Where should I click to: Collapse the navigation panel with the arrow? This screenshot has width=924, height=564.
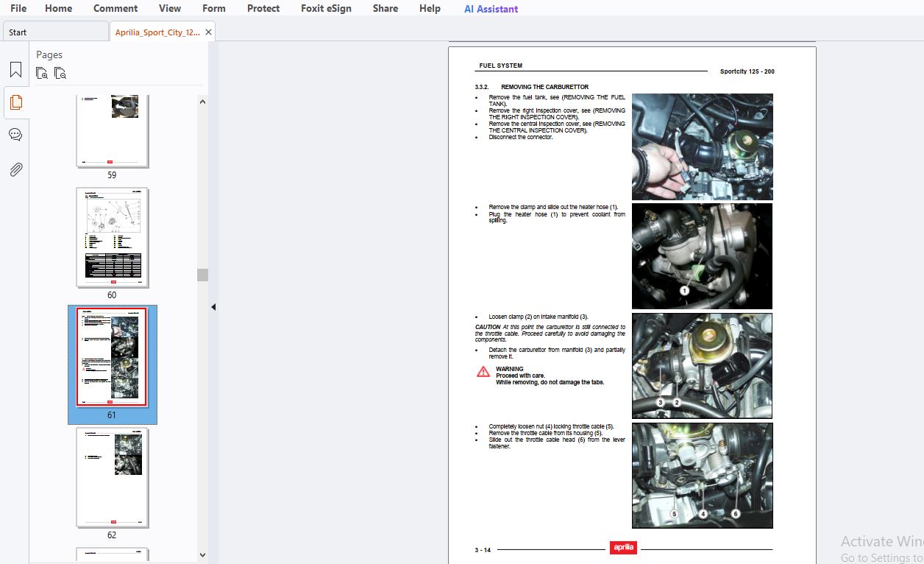pos(213,307)
